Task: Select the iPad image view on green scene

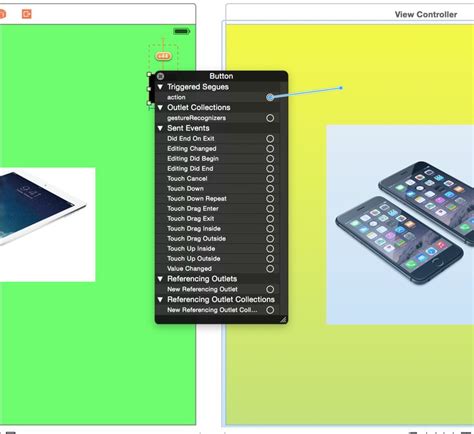Action: pos(48,225)
